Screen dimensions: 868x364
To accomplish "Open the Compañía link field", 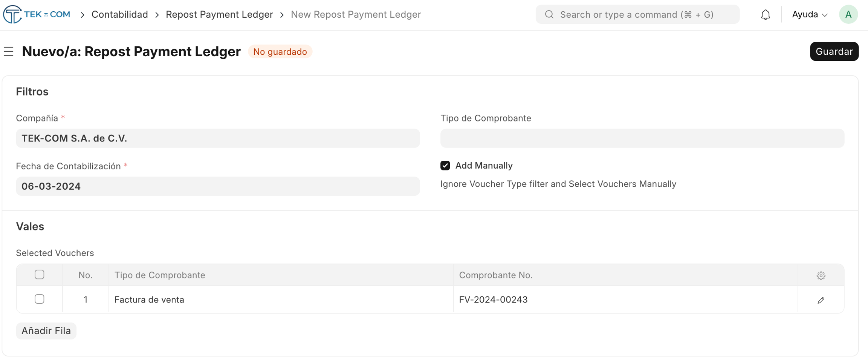I will pyautogui.click(x=218, y=138).
